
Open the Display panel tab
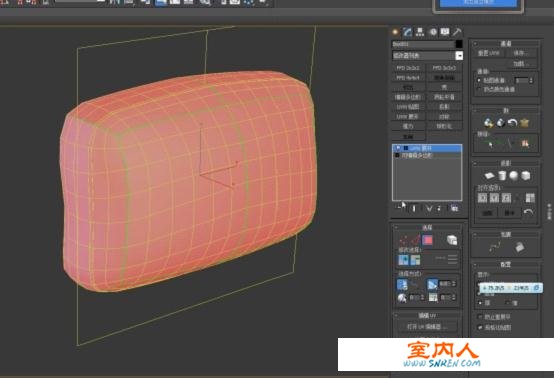(x=445, y=32)
